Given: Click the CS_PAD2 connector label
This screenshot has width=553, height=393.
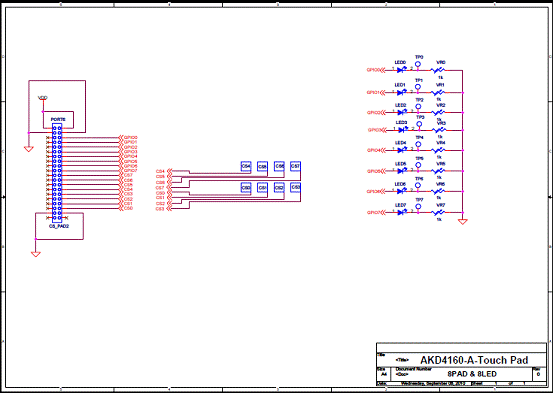Looking at the screenshot, I should (59, 226).
